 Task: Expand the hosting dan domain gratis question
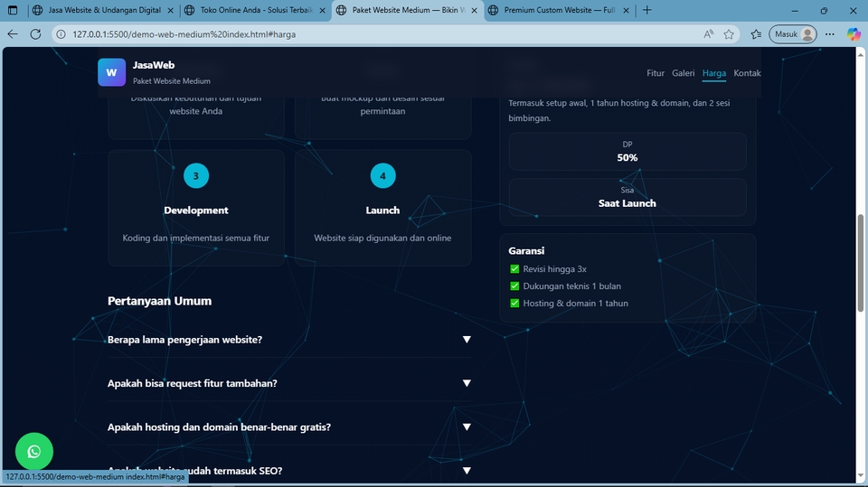(x=289, y=426)
